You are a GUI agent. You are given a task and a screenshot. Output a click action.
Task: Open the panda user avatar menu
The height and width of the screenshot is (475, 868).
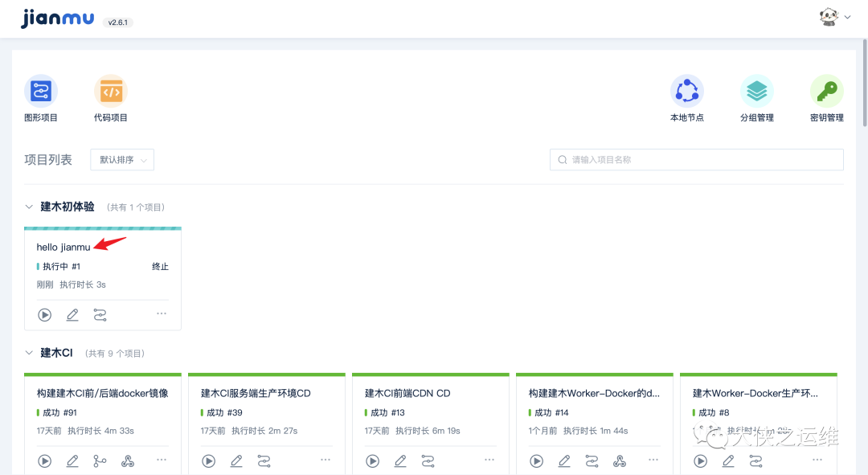tap(834, 17)
